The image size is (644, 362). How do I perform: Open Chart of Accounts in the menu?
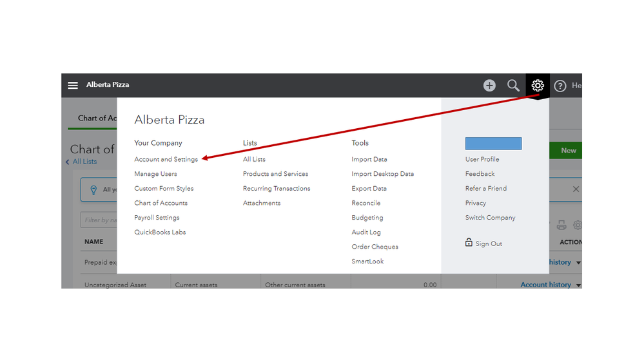click(161, 203)
